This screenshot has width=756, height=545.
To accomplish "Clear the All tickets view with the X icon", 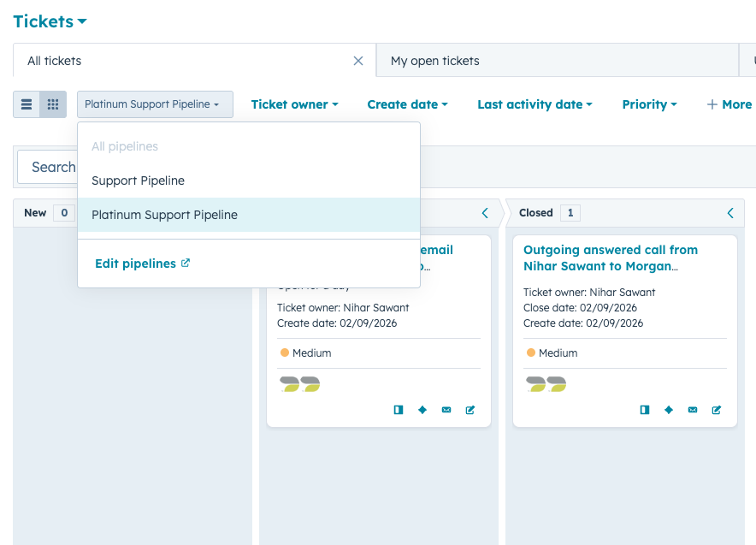I will 358,61.
